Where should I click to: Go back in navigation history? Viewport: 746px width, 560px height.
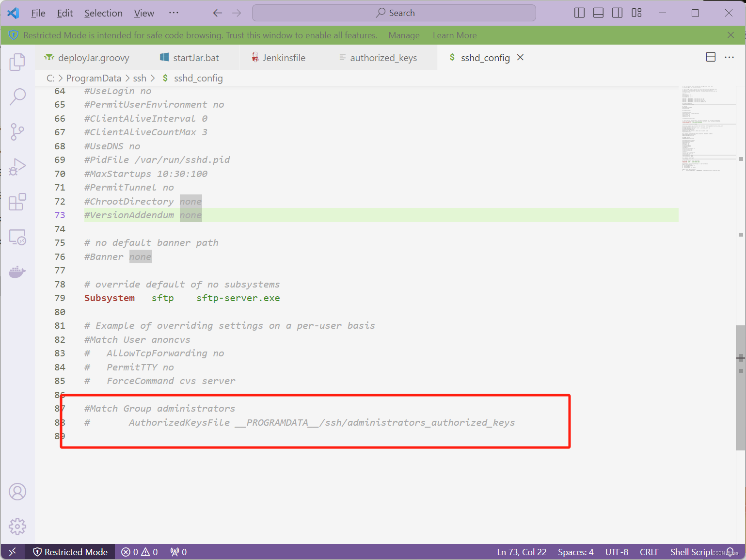[x=218, y=13]
